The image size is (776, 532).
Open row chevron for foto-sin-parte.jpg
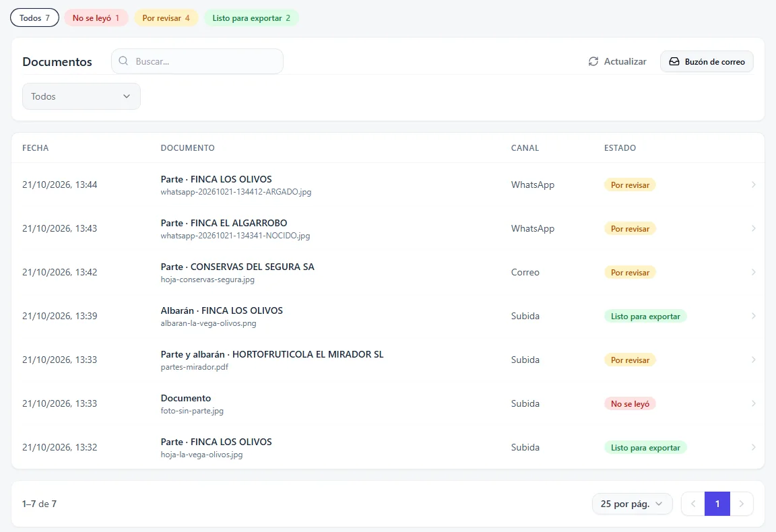(x=753, y=403)
